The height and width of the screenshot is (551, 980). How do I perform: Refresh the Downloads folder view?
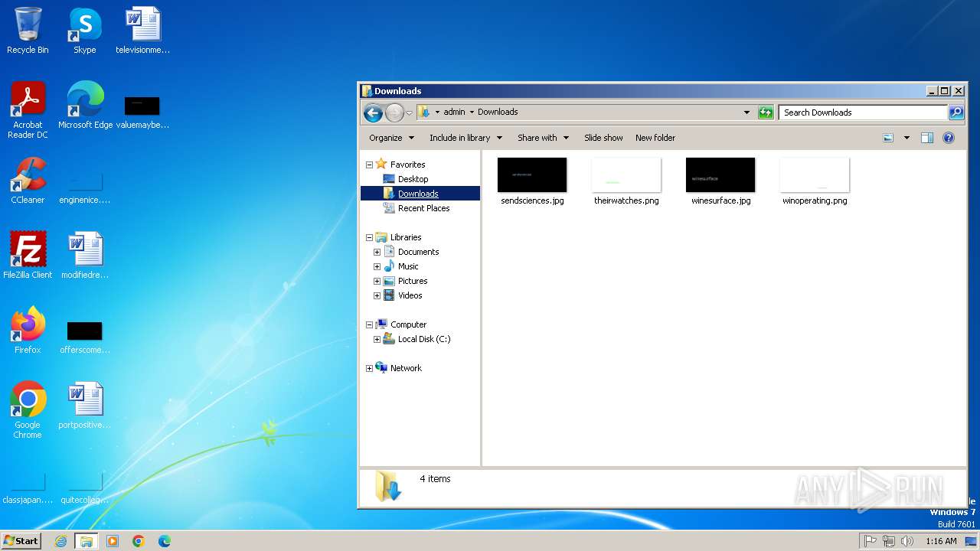click(x=766, y=112)
